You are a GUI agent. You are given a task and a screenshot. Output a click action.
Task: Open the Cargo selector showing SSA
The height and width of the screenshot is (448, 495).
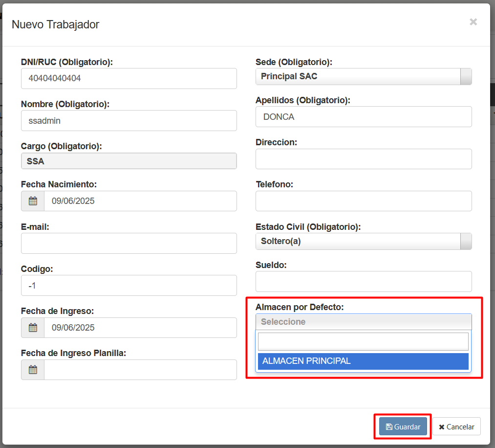click(x=129, y=161)
